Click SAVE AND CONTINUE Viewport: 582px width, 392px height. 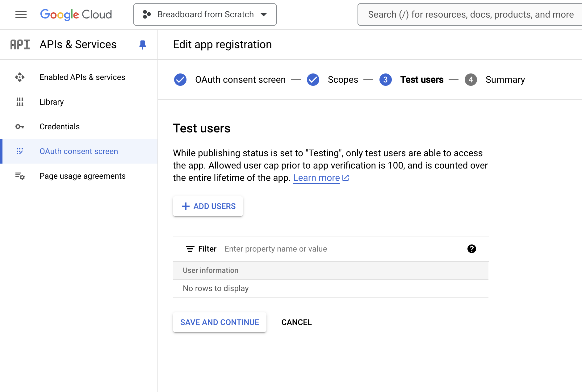[x=220, y=322]
